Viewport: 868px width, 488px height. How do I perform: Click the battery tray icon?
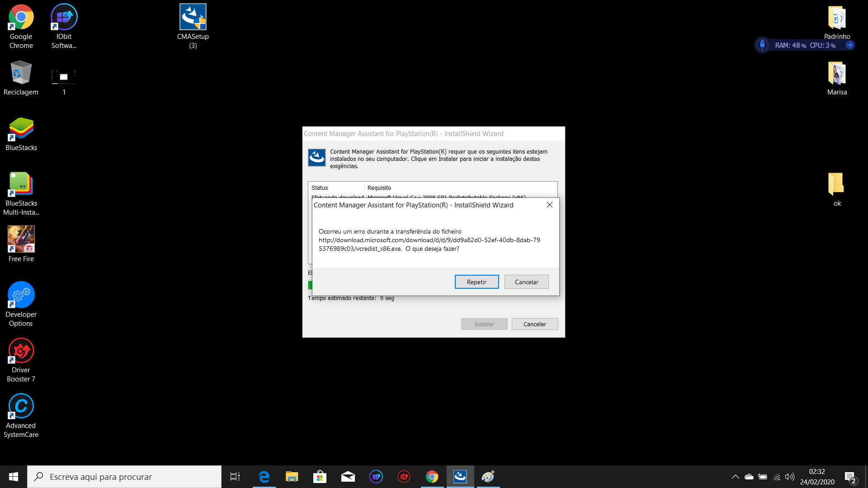pyautogui.click(x=763, y=477)
